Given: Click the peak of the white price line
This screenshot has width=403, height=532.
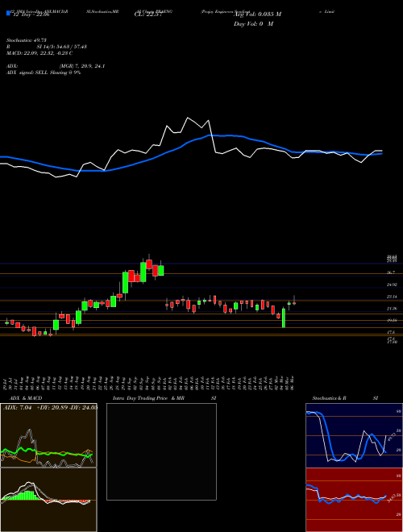Looking at the screenshot, I should pos(188,118).
